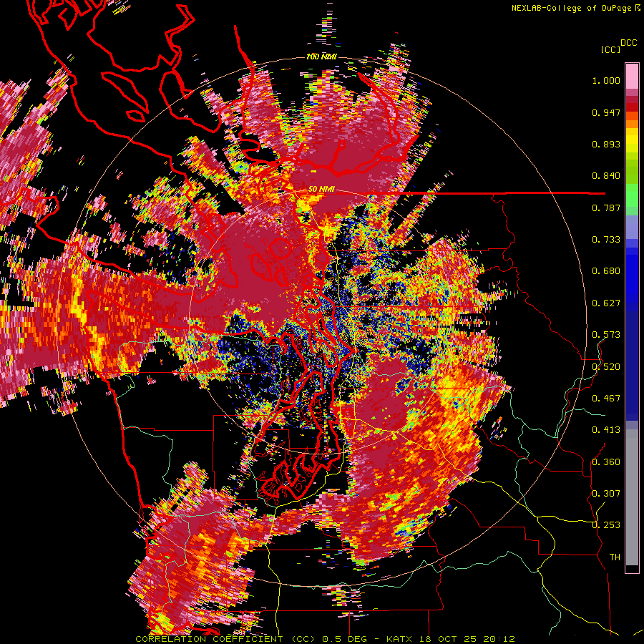Click the 0.307 value on the color scale

click(606, 494)
